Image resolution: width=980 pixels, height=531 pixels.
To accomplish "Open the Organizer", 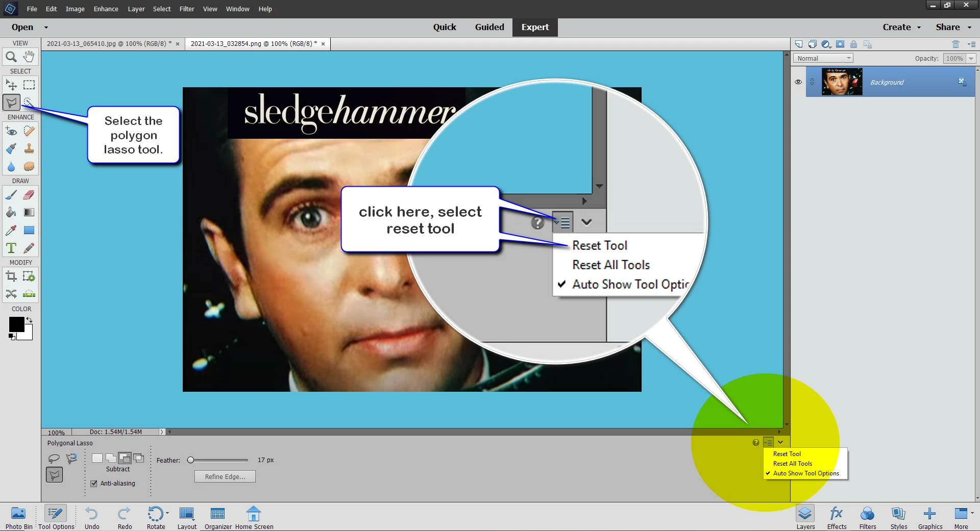I will (218, 518).
